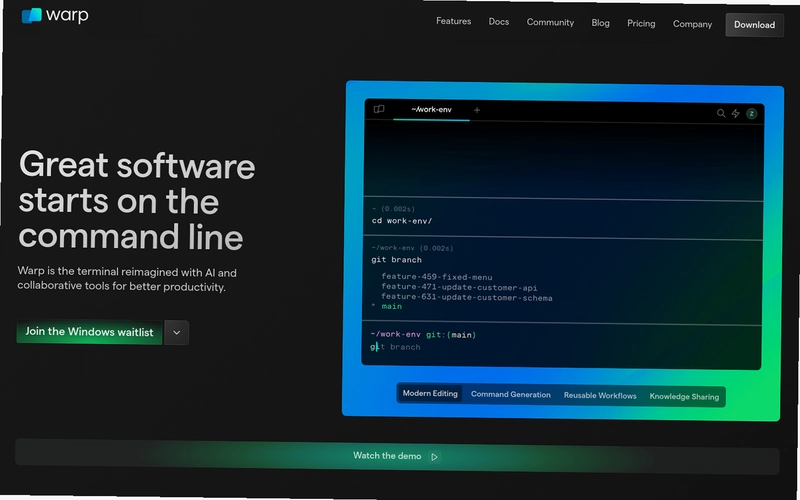Click the Warp logo

(55, 15)
